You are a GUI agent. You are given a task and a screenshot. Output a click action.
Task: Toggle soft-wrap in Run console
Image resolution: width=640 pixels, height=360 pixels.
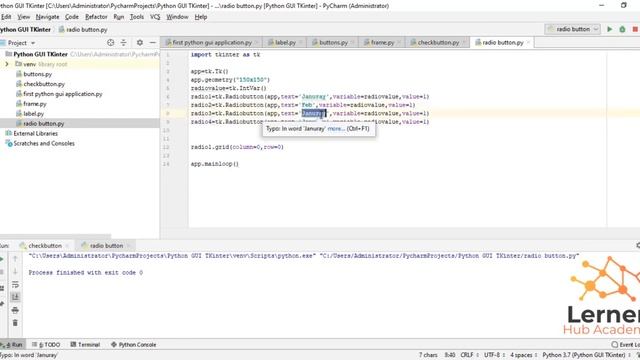click(x=15, y=284)
